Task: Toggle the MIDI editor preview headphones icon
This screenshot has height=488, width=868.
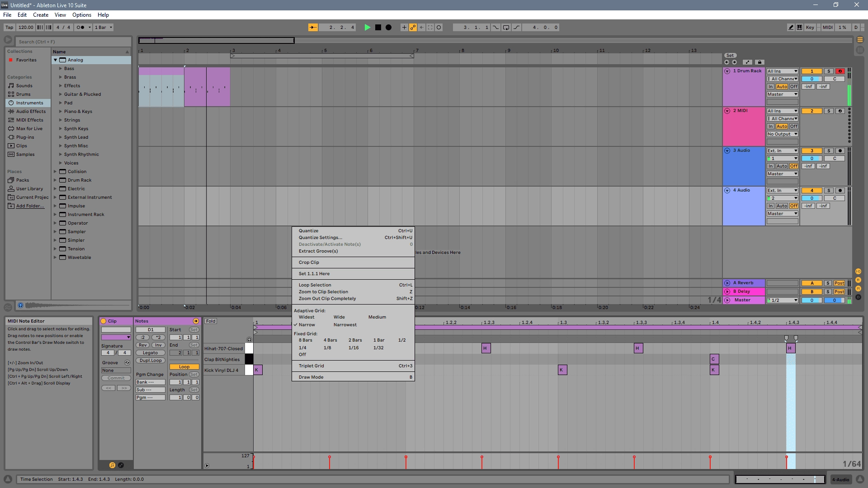Action: (x=249, y=339)
